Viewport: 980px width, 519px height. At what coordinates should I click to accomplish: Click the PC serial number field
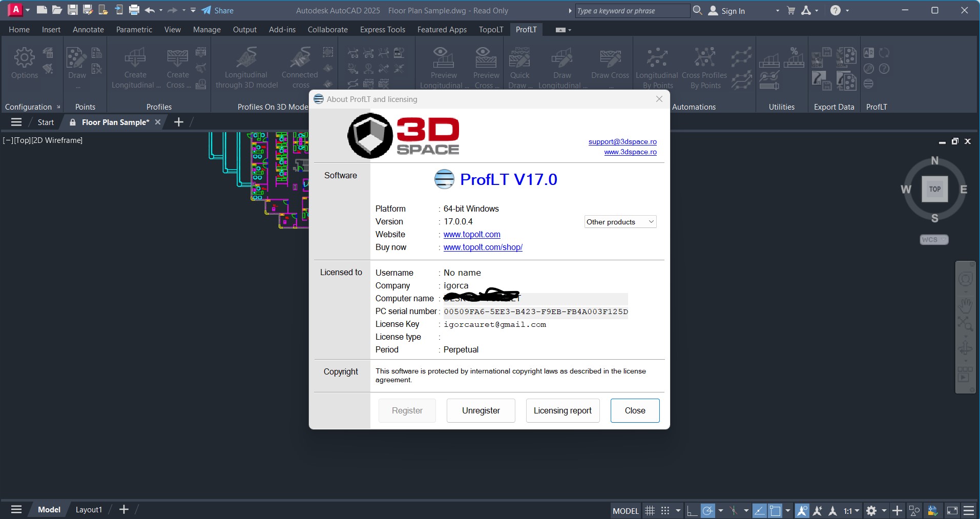coord(536,312)
